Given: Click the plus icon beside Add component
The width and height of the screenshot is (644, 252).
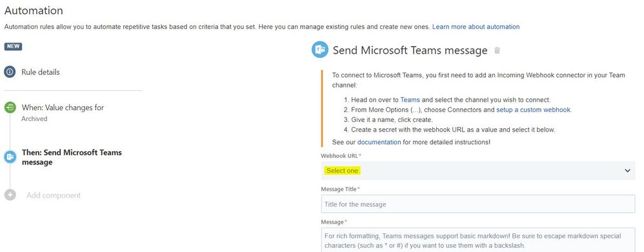Looking at the screenshot, I should click(x=10, y=195).
